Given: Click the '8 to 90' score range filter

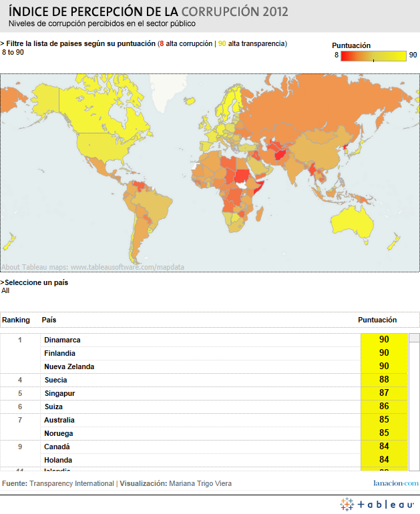Looking at the screenshot, I should [x=13, y=53].
